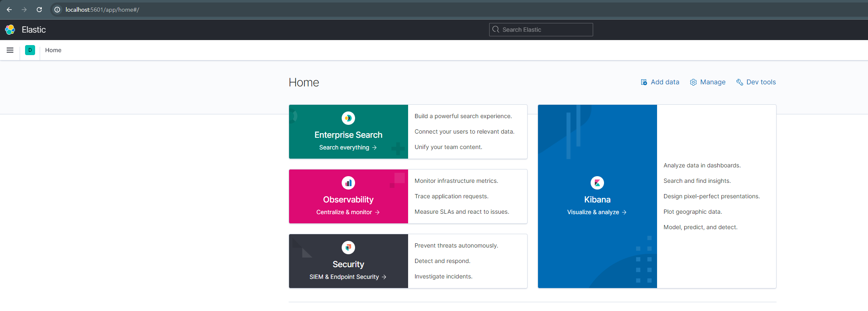The width and height of the screenshot is (868, 311).
Task: Click the Home page heading
Action: click(304, 83)
